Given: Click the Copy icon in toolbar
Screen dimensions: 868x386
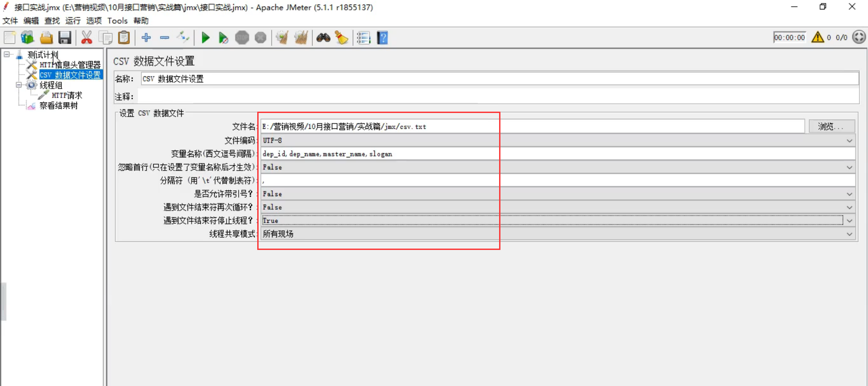Looking at the screenshot, I should 105,38.
